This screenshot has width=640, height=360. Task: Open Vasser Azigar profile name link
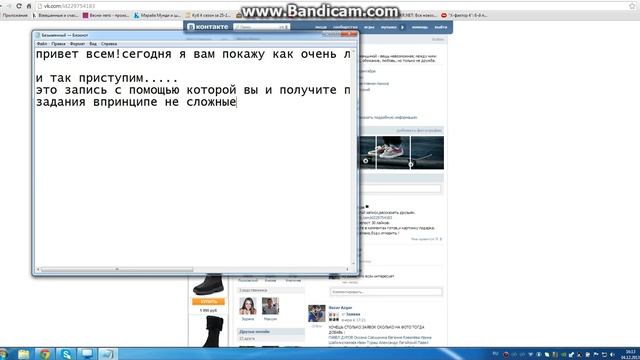[x=340, y=308]
